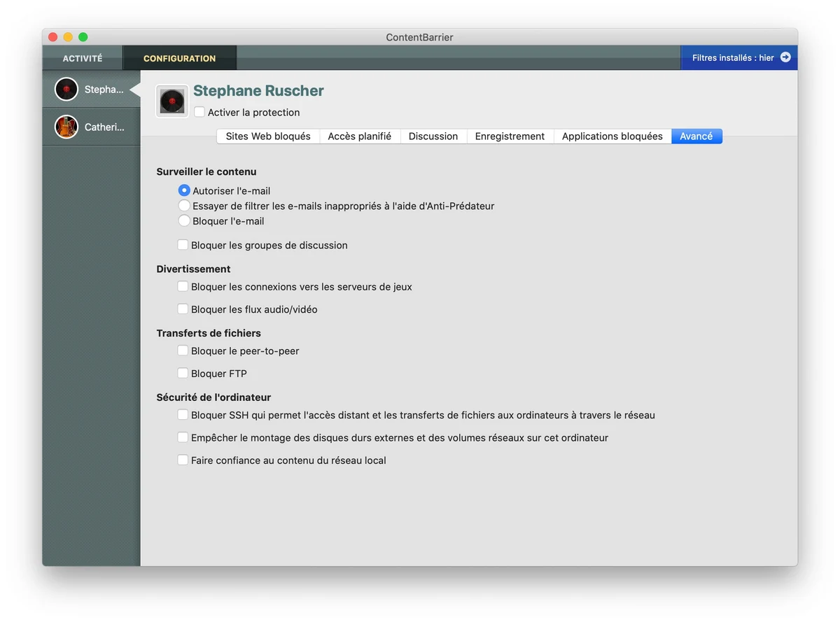
Task: Minimize the ContentBarrier window
Action: coord(68,37)
